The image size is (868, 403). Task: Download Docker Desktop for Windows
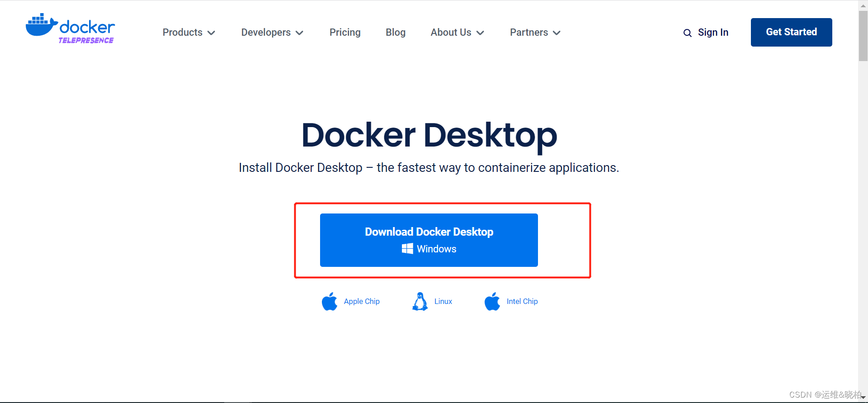click(x=429, y=240)
